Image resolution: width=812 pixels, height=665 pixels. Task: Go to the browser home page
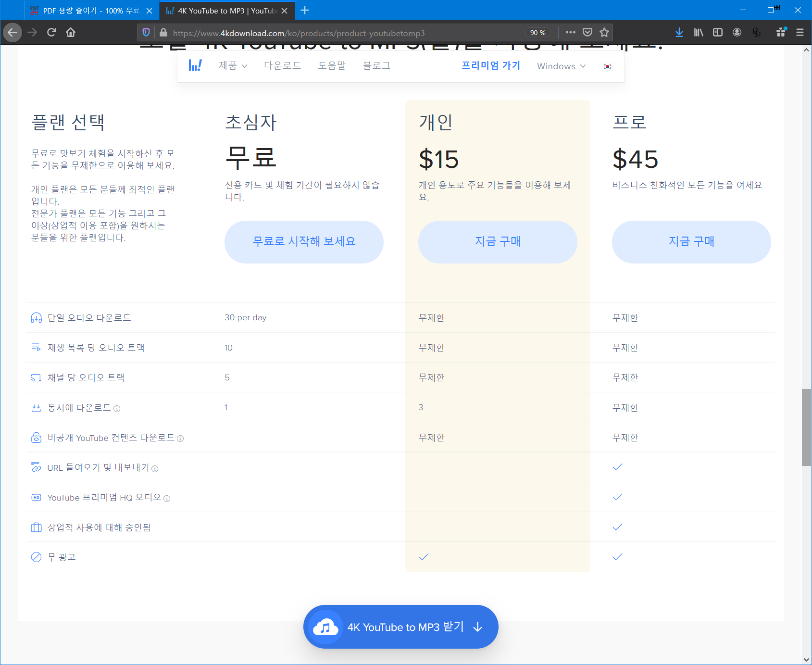point(71,32)
